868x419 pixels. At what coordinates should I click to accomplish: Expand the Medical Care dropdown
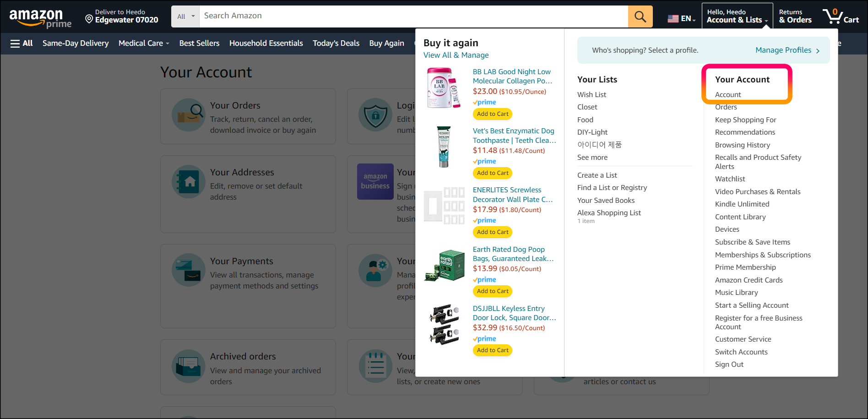tap(144, 43)
